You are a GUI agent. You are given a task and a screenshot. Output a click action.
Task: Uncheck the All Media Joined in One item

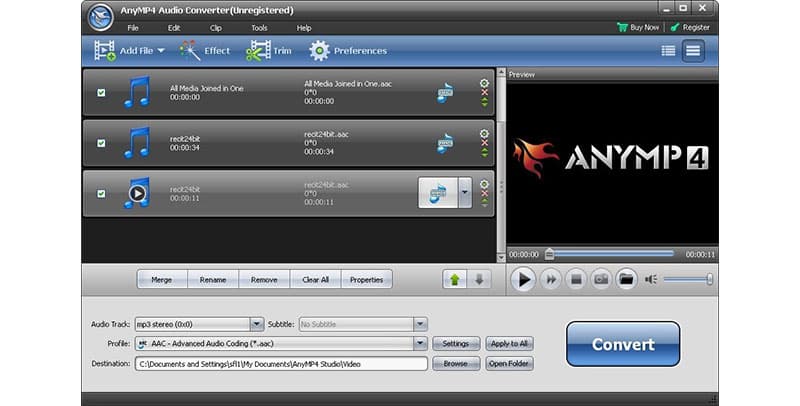click(x=101, y=92)
